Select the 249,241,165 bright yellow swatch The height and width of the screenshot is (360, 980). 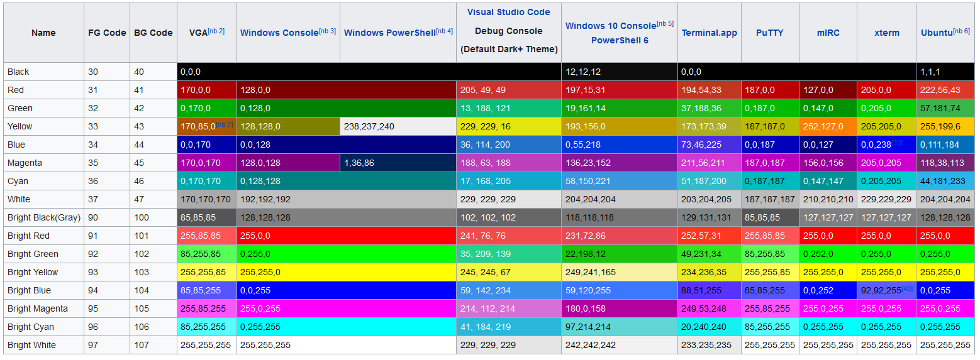[620, 272]
